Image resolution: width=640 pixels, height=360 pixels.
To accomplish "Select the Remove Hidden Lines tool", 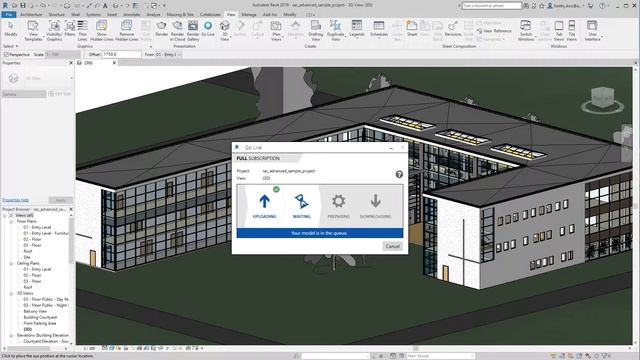I will click(127, 31).
